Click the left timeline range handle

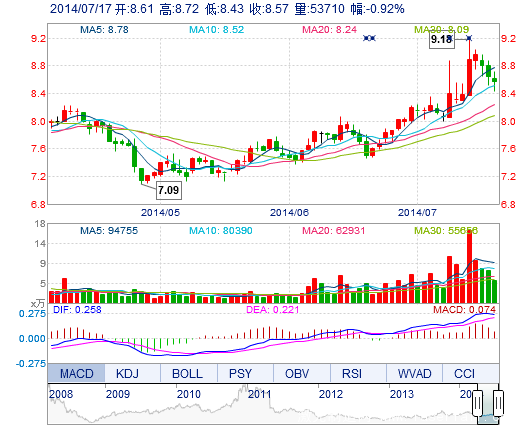477,403
